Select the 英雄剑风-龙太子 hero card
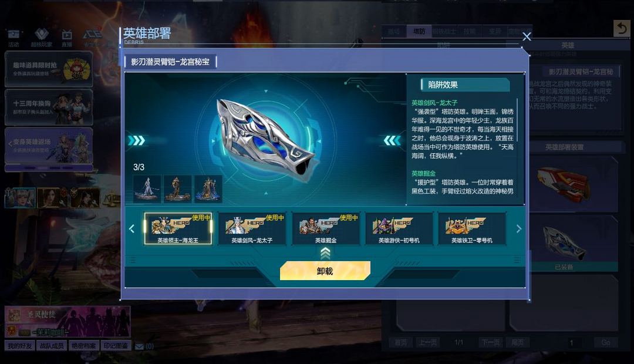Screen dimensions: 634x364 [252, 228]
